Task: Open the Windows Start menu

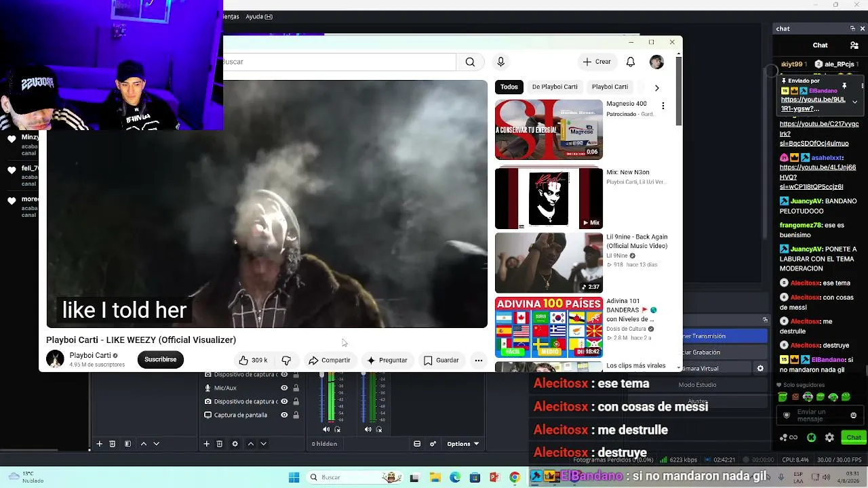Action: [294, 477]
